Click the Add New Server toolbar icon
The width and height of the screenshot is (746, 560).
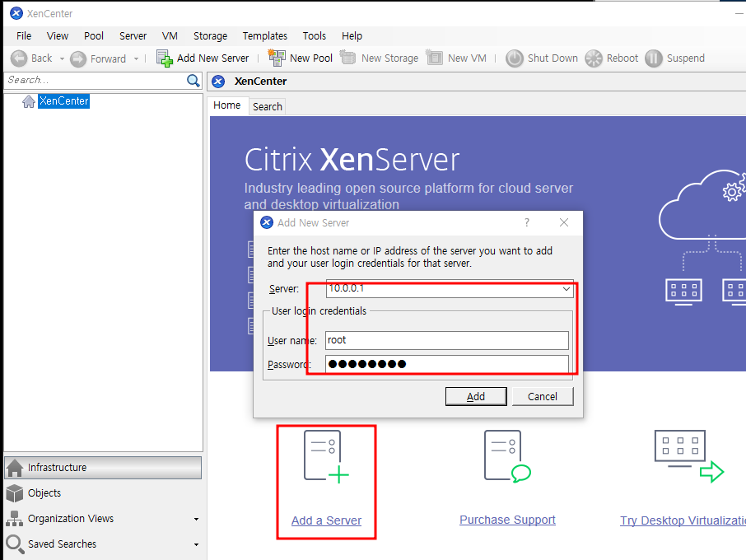tap(165, 58)
